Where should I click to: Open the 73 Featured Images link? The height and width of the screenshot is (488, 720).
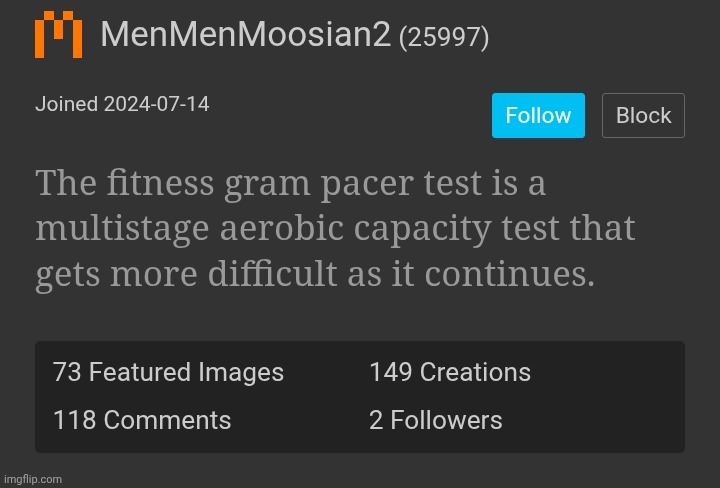point(168,373)
